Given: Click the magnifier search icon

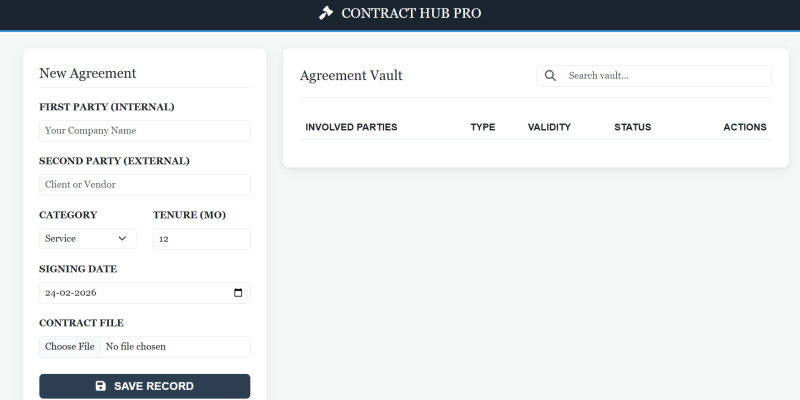Looking at the screenshot, I should 550,76.
